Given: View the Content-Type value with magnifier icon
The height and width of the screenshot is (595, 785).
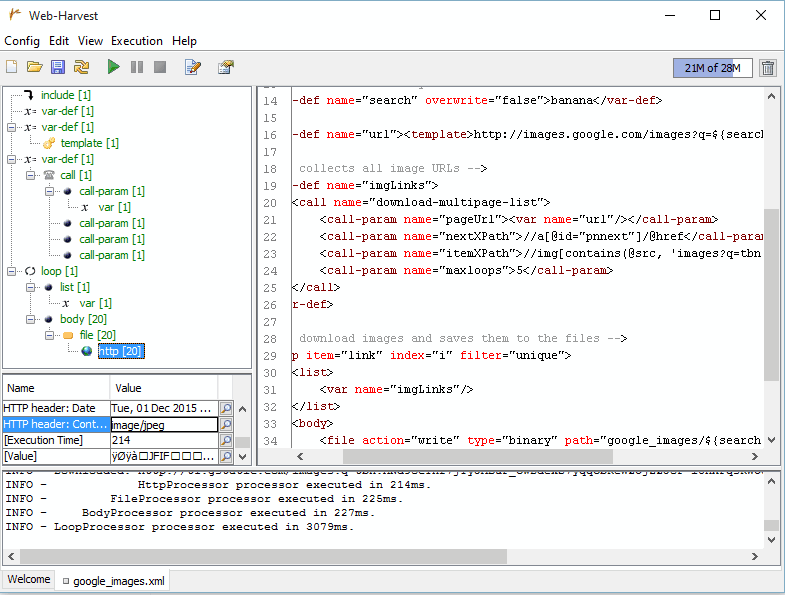Looking at the screenshot, I should [x=226, y=425].
